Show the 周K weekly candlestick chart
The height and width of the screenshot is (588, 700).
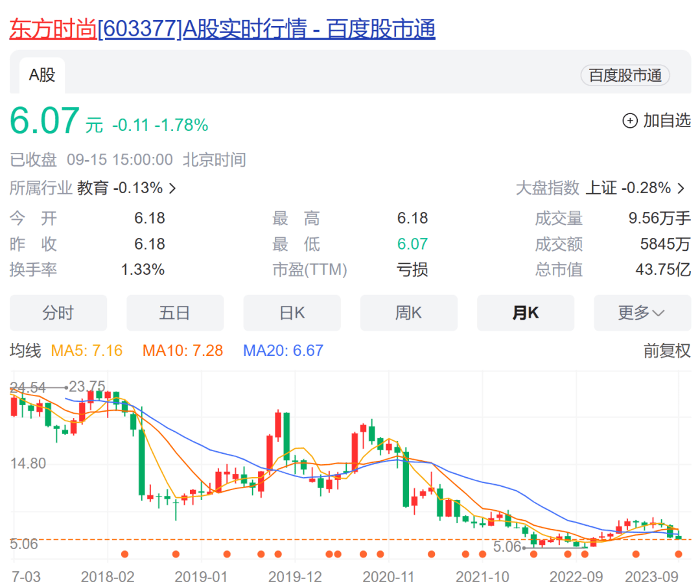tap(408, 313)
